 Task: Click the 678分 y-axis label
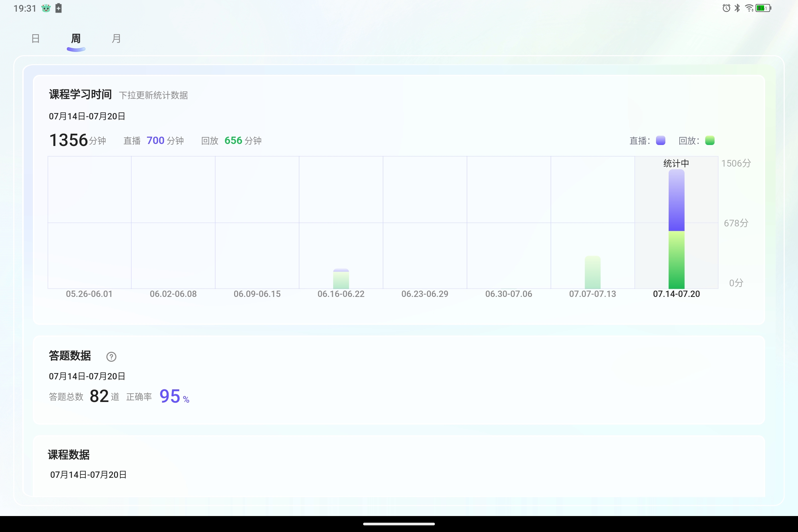[736, 223]
